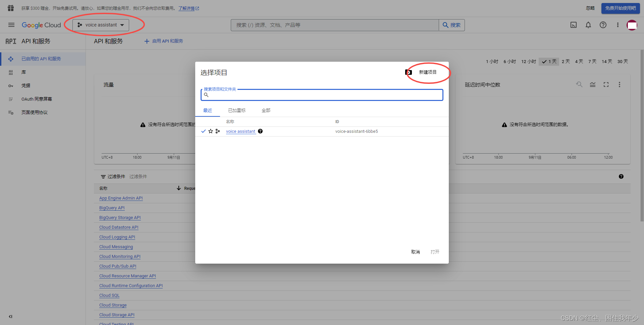Click 取消 in the dialog
The height and width of the screenshot is (325, 644).
coord(416,252)
